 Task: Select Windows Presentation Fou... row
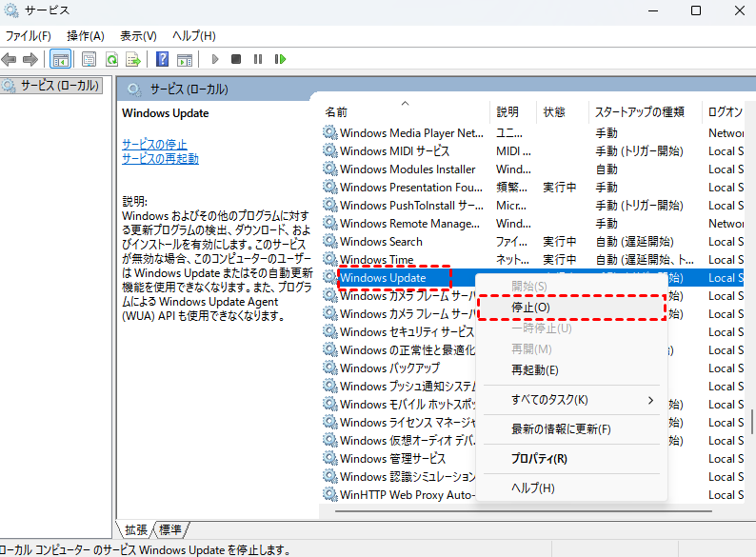533,188
